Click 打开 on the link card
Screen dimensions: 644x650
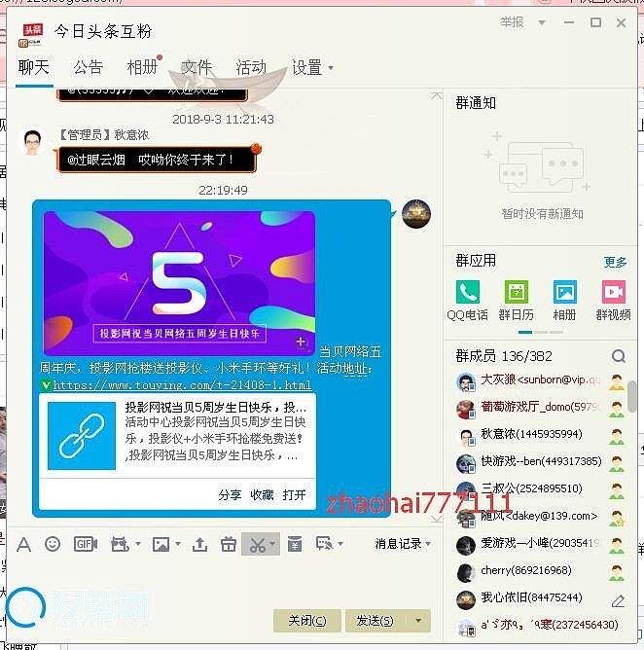[x=294, y=494]
